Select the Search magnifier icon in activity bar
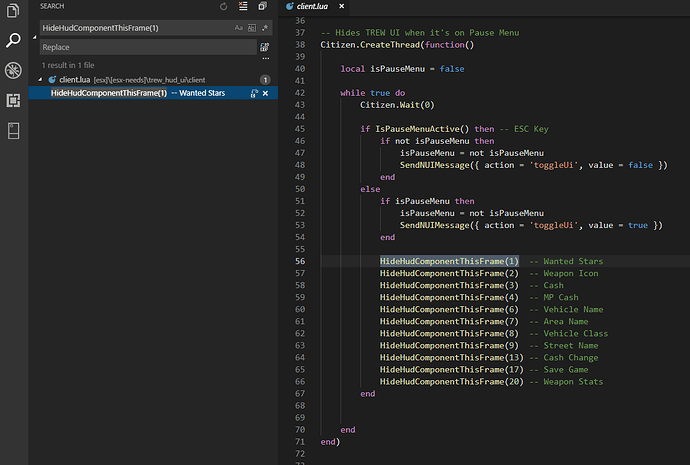The image size is (690, 465). coord(13,40)
